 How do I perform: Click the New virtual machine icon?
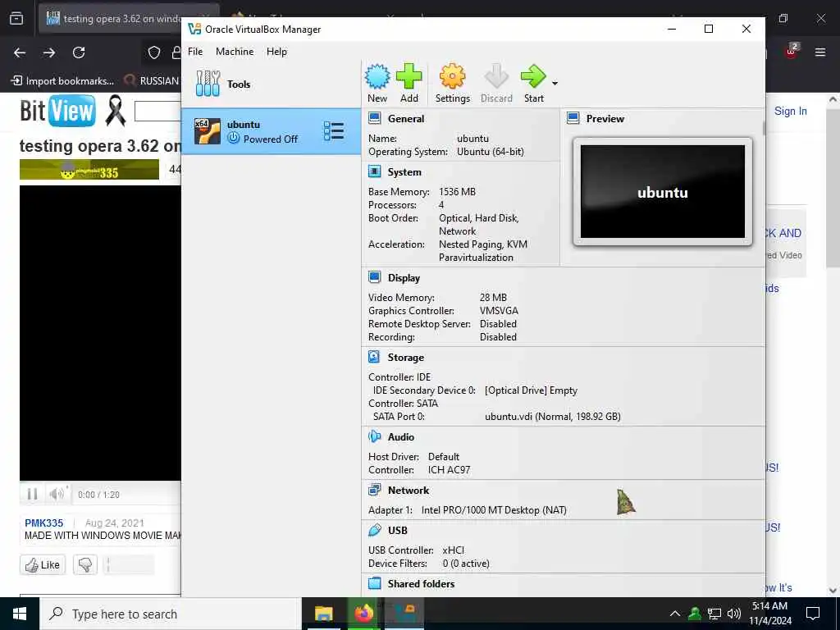click(377, 77)
